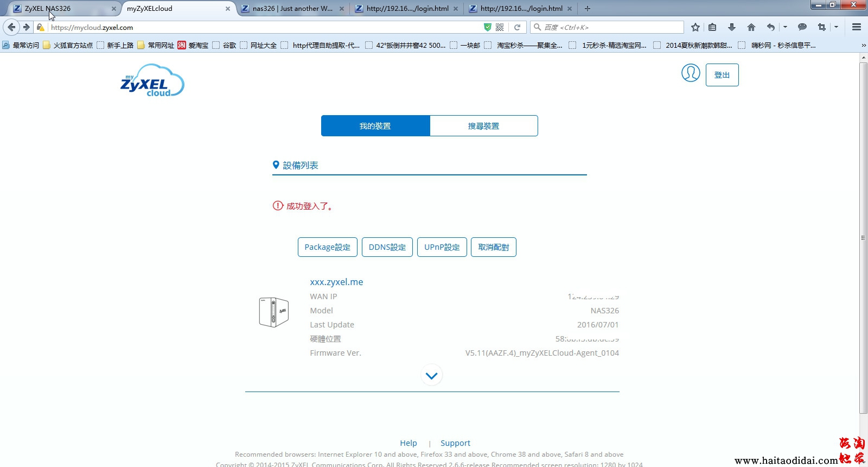Image resolution: width=868 pixels, height=467 pixels.
Task: Click the myZyXEL cloud logo
Action: tap(152, 81)
